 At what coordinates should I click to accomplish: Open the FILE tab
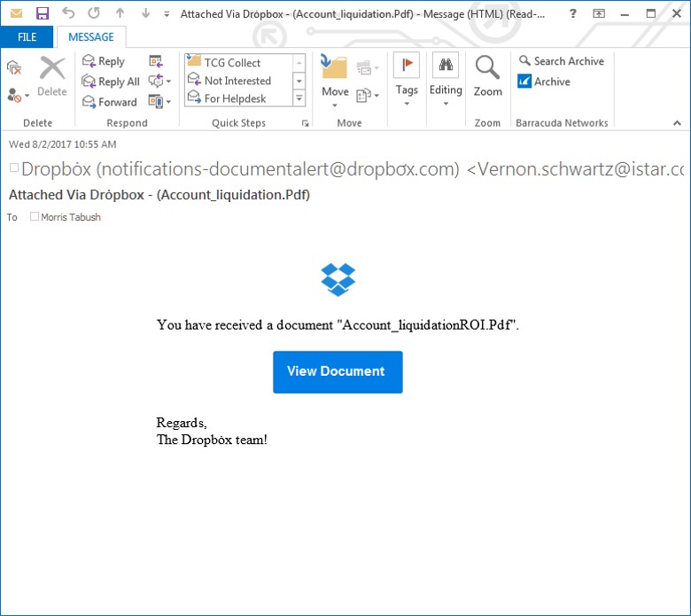tap(27, 37)
